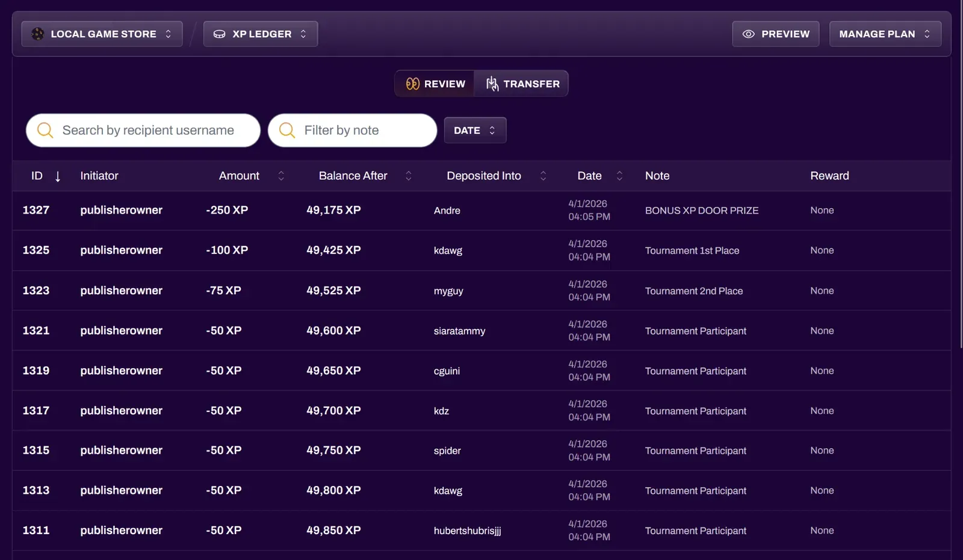Open the Local Game Store dropdown
The image size is (963, 560).
pos(102,34)
